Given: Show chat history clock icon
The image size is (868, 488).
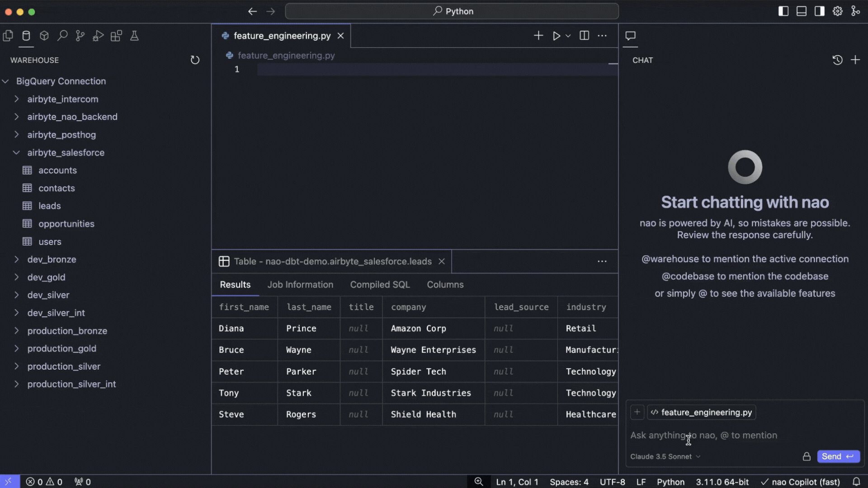Looking at the screenshot, I should [x=837, y=60].
